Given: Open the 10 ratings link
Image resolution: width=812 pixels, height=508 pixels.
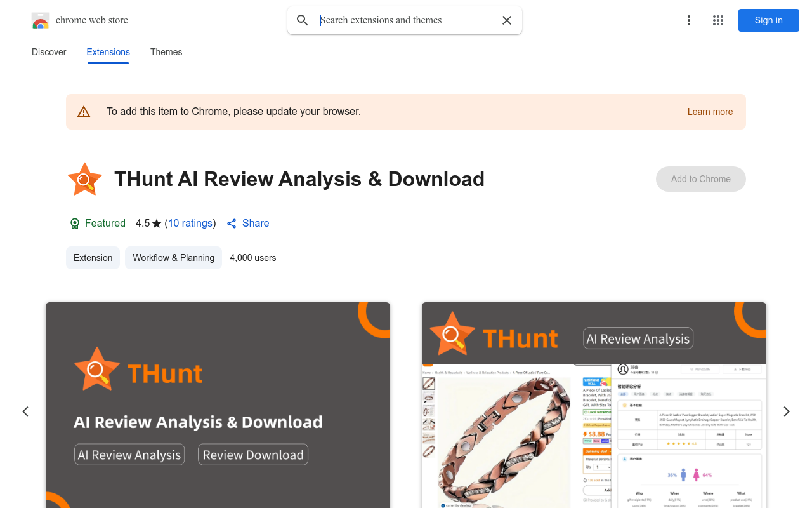Looking at the screenshot, I should (x=190, y=224).
